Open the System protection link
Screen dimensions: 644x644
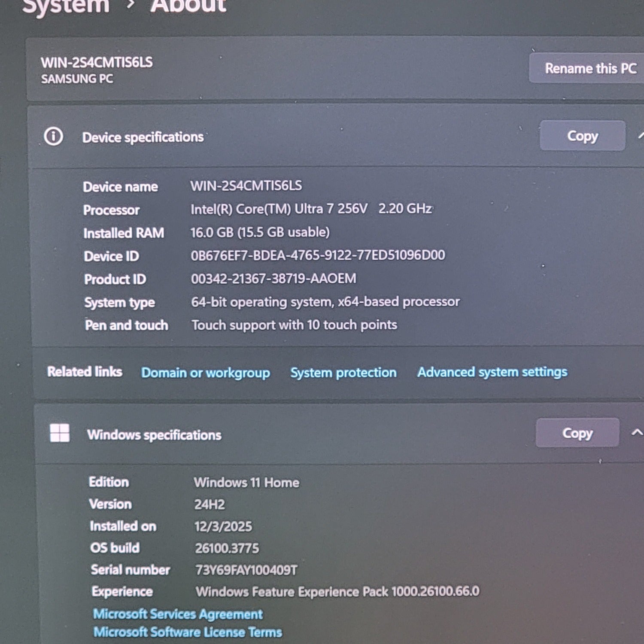point(343,372)
